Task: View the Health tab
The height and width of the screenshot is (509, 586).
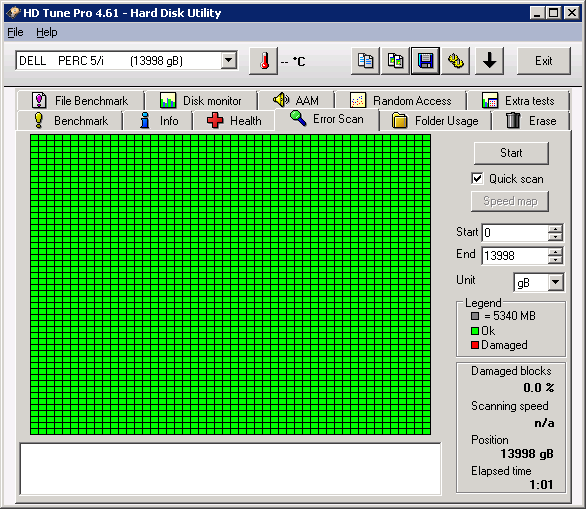Action: click(x=234, y=121)
